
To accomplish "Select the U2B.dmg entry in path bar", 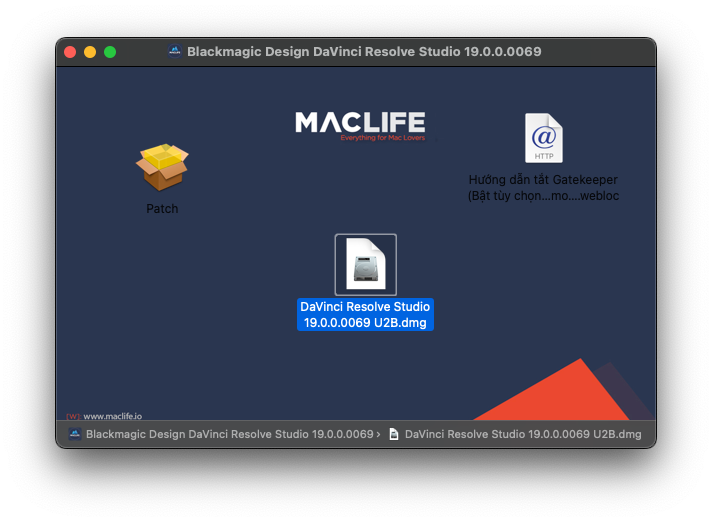I will click(x=523, y=434).
